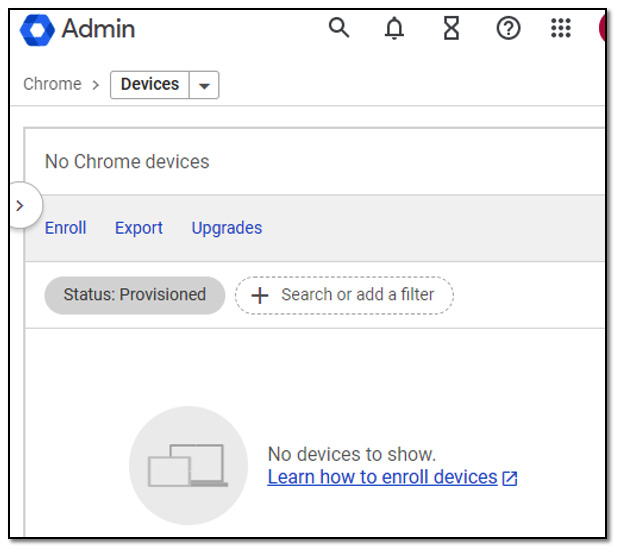Open the notifications bell
Screen dimensions: 620x555
click(394, 28)
